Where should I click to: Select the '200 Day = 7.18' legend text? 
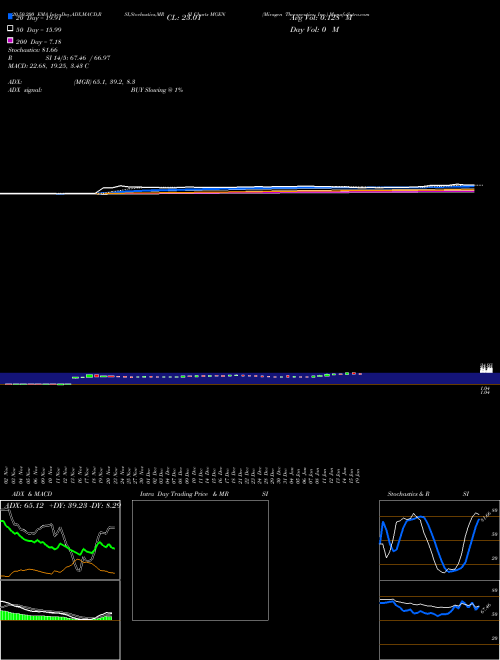point(38,42)
